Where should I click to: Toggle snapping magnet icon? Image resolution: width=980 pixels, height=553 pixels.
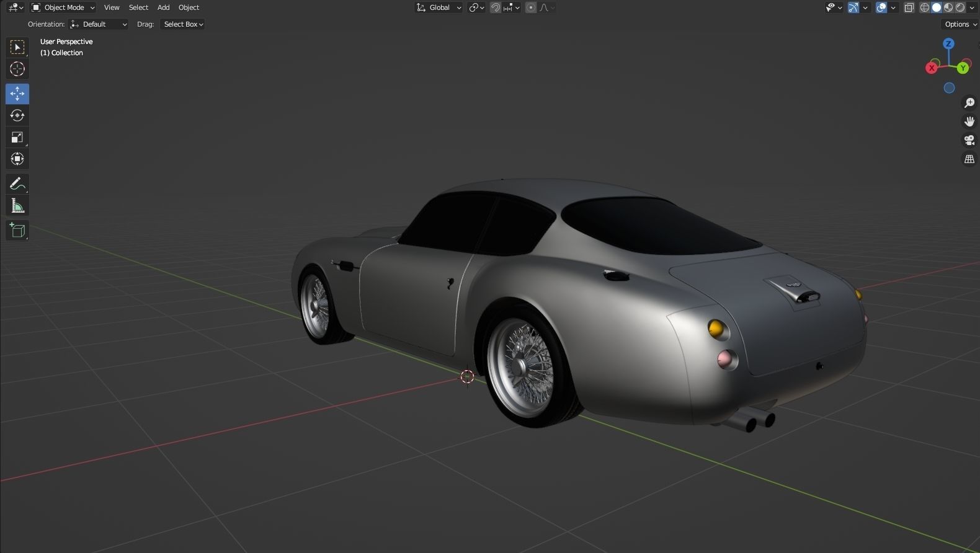[496, 7]
